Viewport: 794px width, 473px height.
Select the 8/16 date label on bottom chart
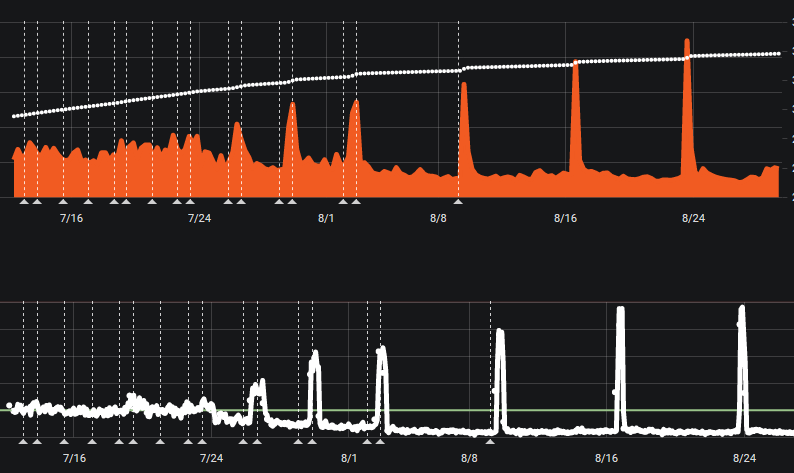tap(606, 457)
